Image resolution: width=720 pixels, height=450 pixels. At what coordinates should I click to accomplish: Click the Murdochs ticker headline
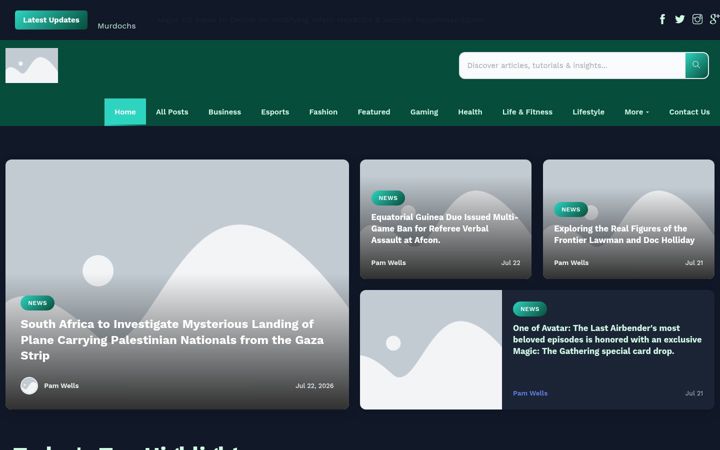coord(116,26)
